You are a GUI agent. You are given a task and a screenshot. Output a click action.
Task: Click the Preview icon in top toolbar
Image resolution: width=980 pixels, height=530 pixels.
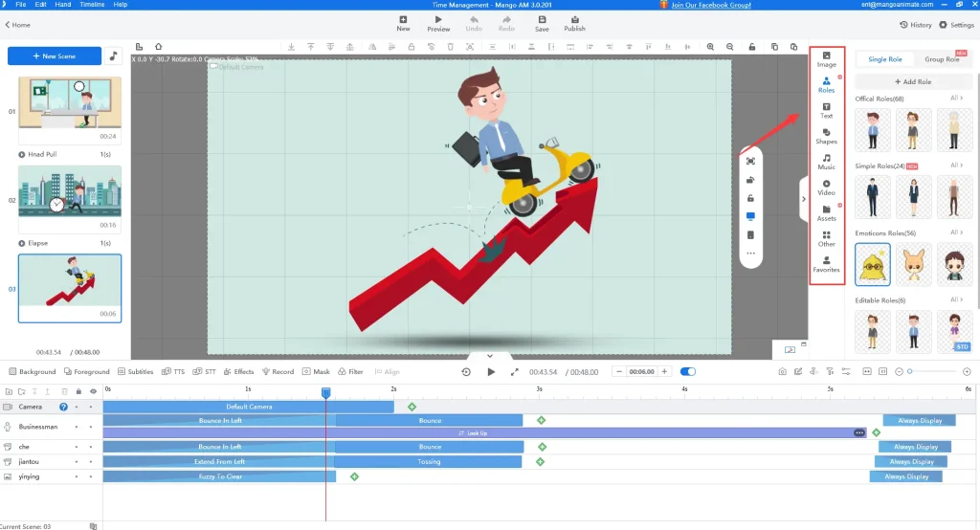(x=438, y=23)
